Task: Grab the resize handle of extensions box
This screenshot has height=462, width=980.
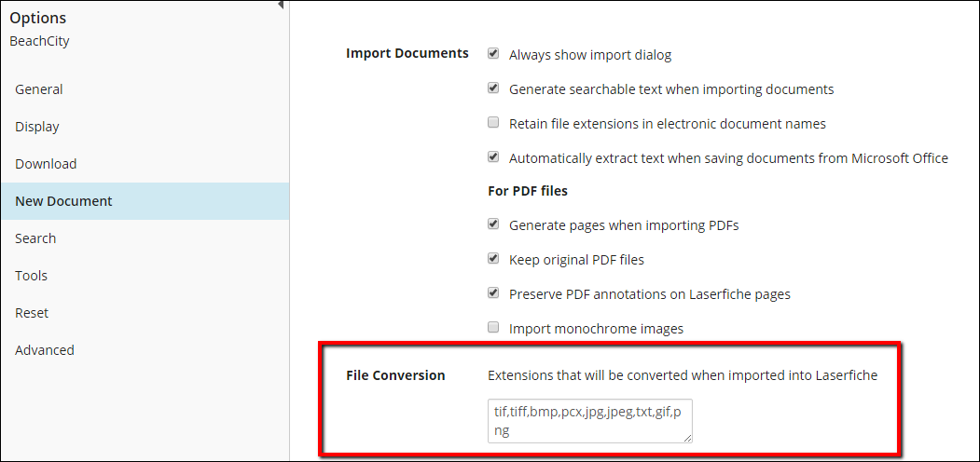Action: (x=688, y=439)
